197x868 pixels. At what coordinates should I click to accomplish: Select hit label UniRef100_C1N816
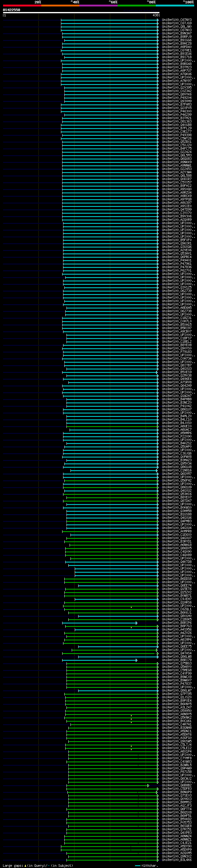point(176,470)
